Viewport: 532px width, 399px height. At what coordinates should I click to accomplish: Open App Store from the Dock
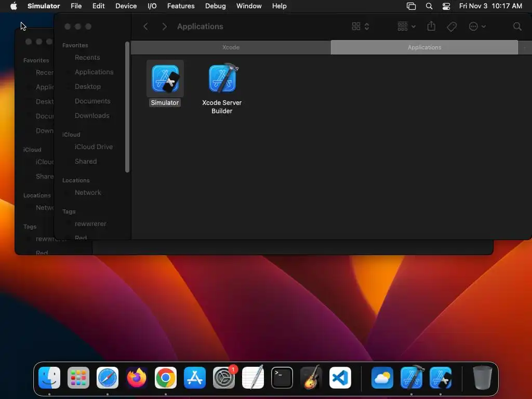195,378
